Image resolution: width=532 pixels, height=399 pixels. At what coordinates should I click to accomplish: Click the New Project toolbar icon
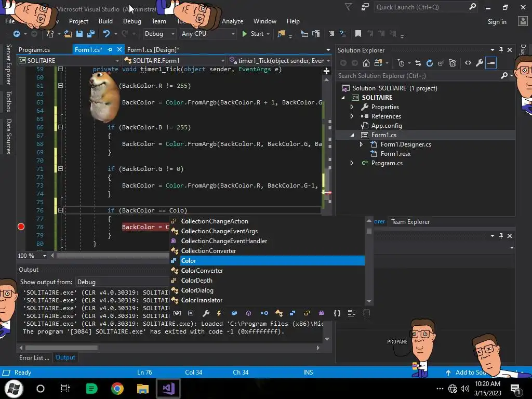tap(50, 34)
